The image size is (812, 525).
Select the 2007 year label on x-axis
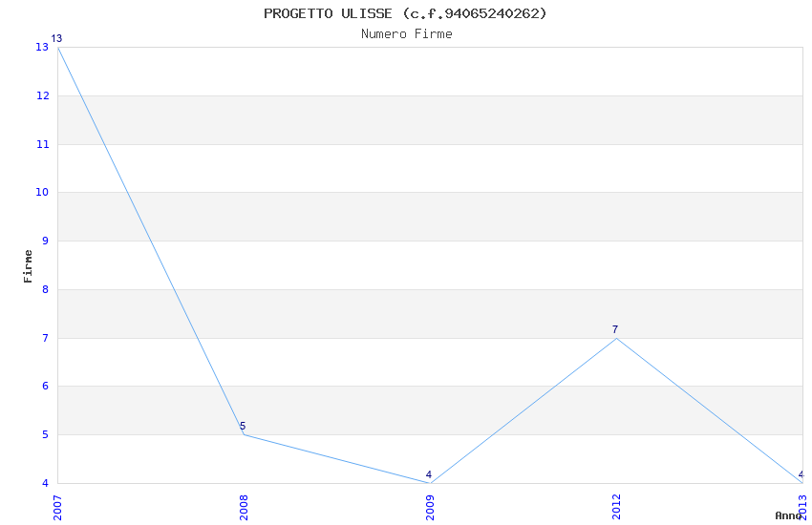[x=57, y=506]
